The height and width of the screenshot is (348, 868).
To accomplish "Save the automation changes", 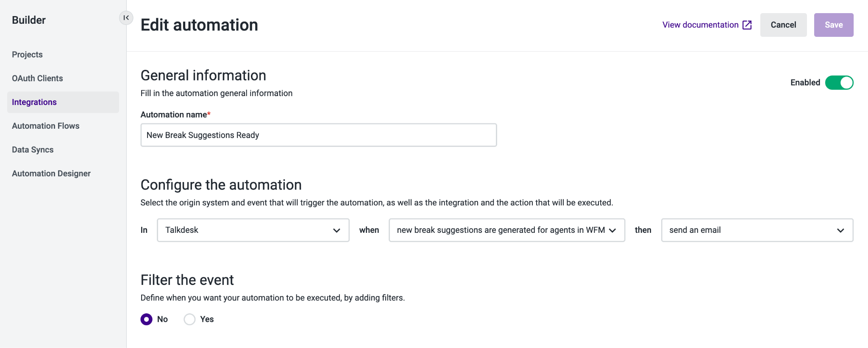I will [834, 25].
